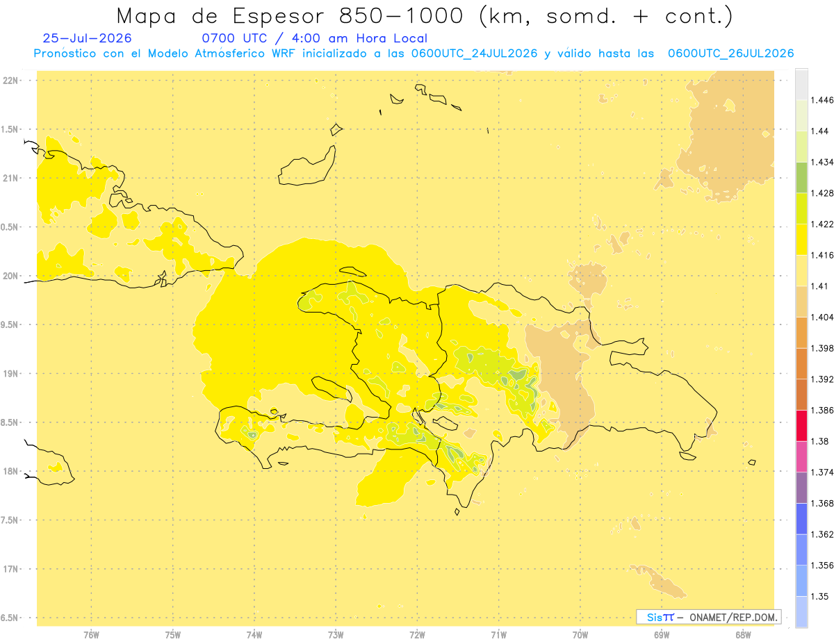Screen dimensions: 834x644
Task: Click the colorbar value '1.434'
Action: pos(822,162)
